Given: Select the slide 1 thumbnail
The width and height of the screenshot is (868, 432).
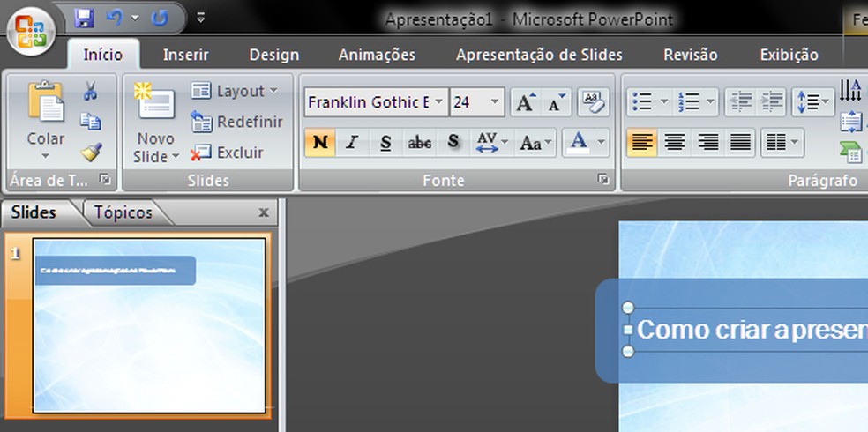Looking at the screenshot, I should tap(149, 326).
